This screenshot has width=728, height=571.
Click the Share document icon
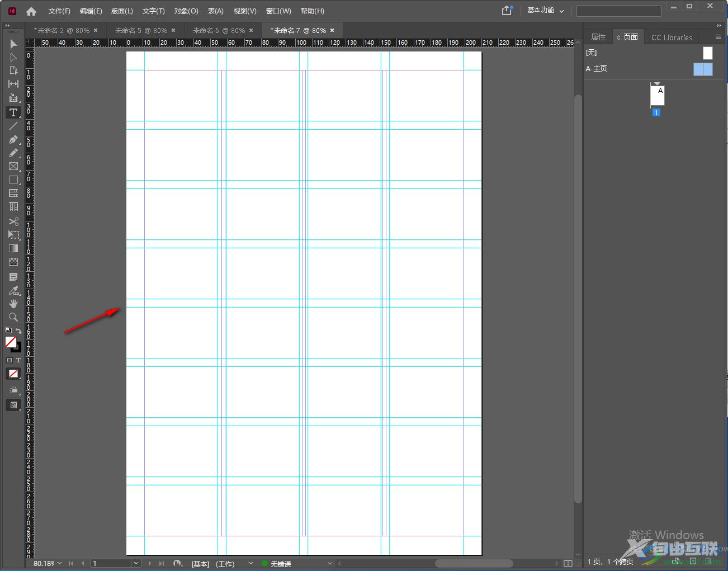pyautogui.click(x=507, y=11)
